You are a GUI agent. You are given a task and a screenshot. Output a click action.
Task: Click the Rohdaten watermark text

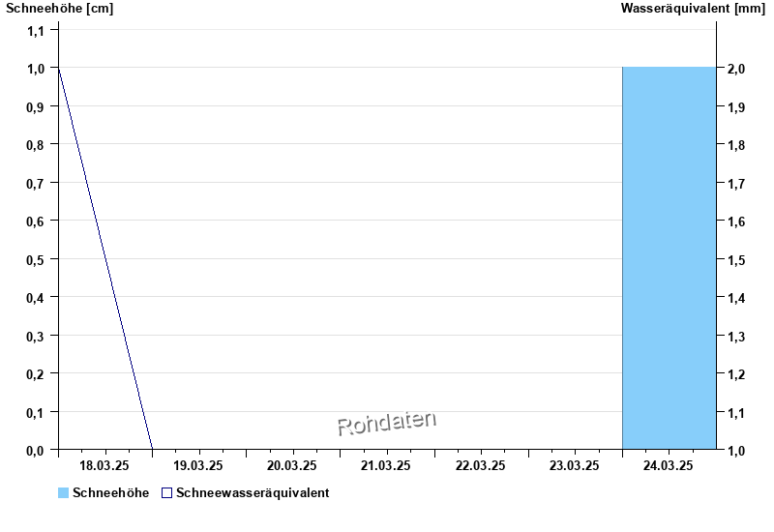click(x=387, y=423)
